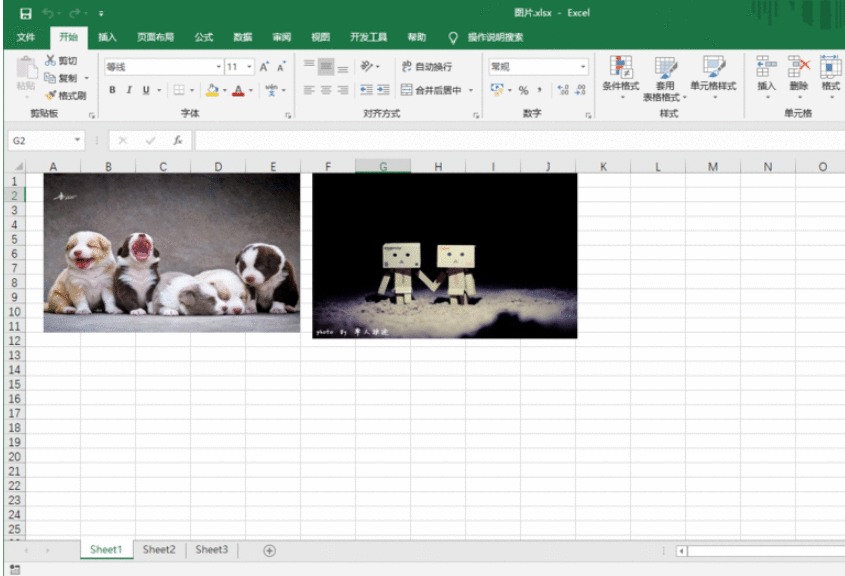The width and height of the screenshot is (845, 576).
Task: Toggle Bold formatting
Action: (x=113, y=90)
